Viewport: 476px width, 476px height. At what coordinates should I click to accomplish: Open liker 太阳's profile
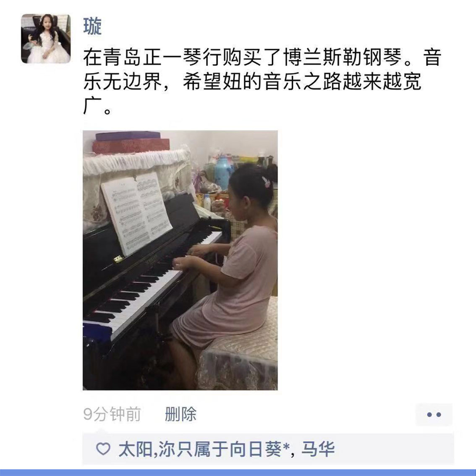click(135, 449)
